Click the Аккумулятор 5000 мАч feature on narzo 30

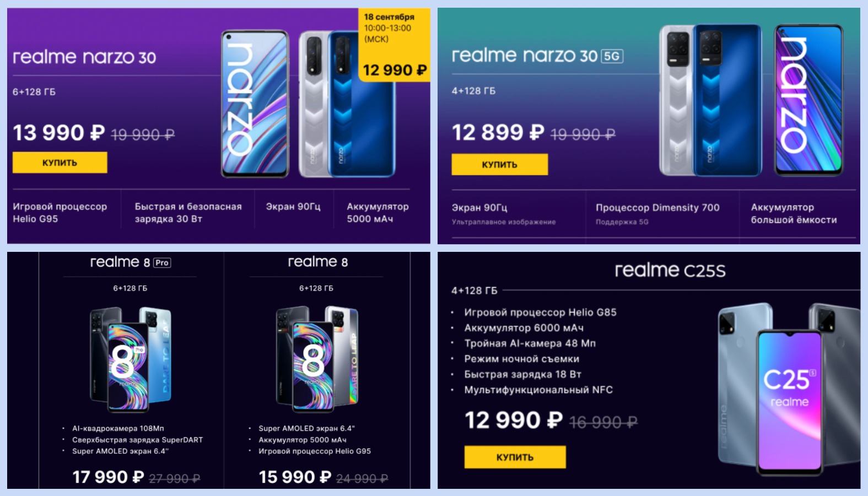378,213
